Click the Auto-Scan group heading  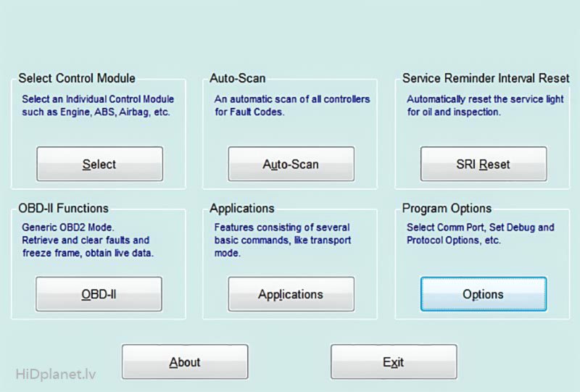(x=238, y=78)
